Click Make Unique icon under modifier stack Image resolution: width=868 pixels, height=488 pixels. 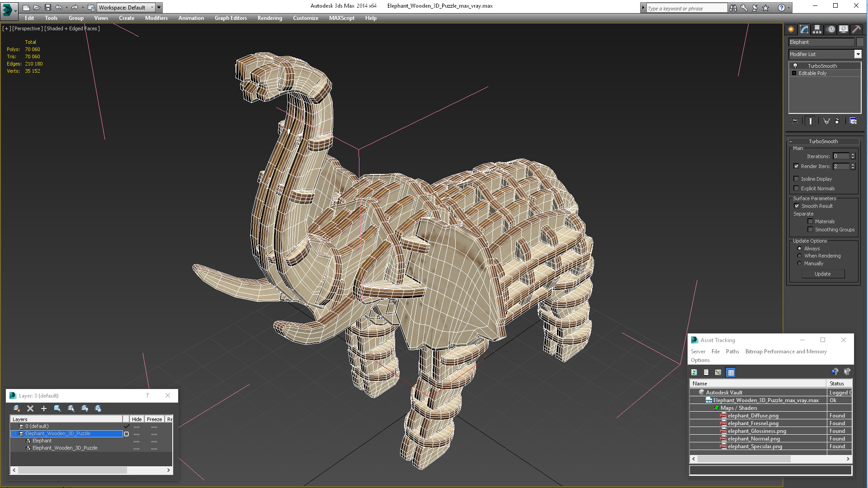click(826, 121)
